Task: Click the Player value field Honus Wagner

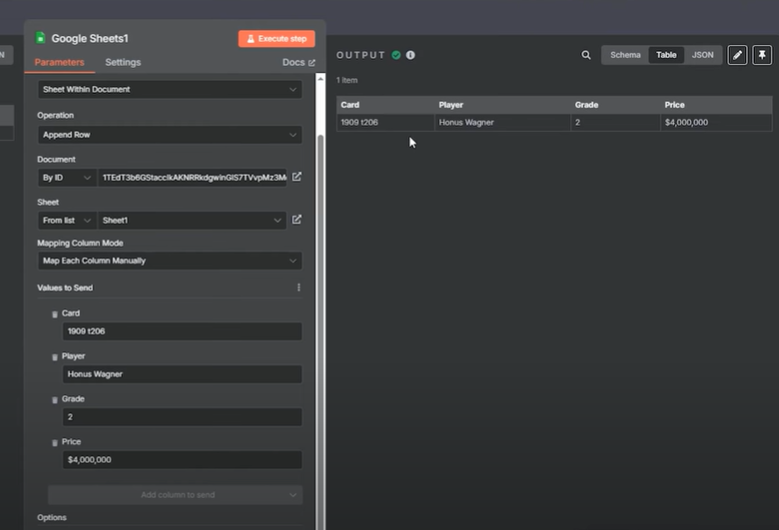Action: click(182, 374)
